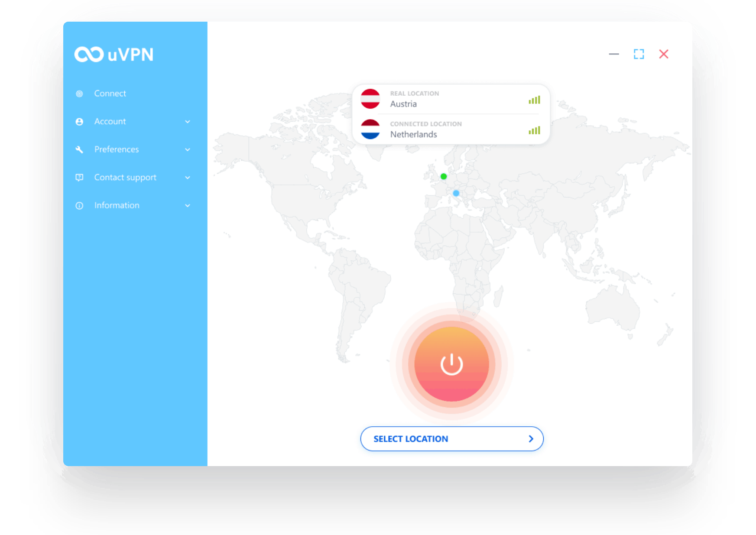Expand the Account submenu chevron
This screenshot has height=535, width=756.
coord(188,122)
